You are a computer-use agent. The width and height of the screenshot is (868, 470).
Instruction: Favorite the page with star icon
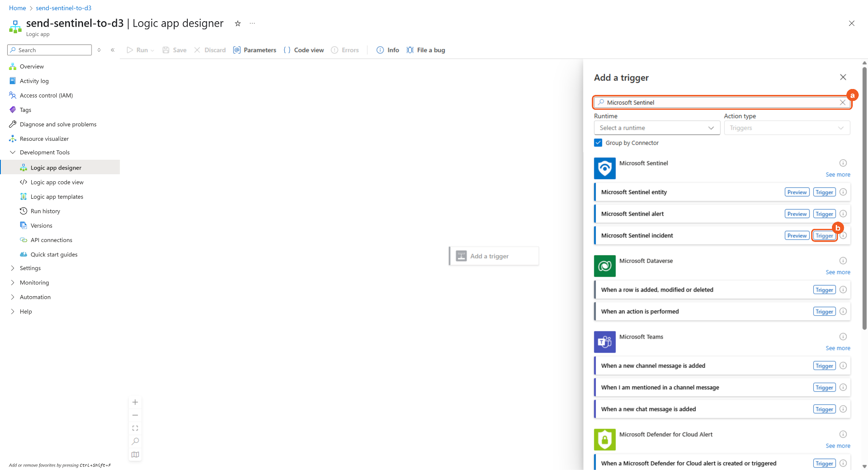click(x=238, y=23)
